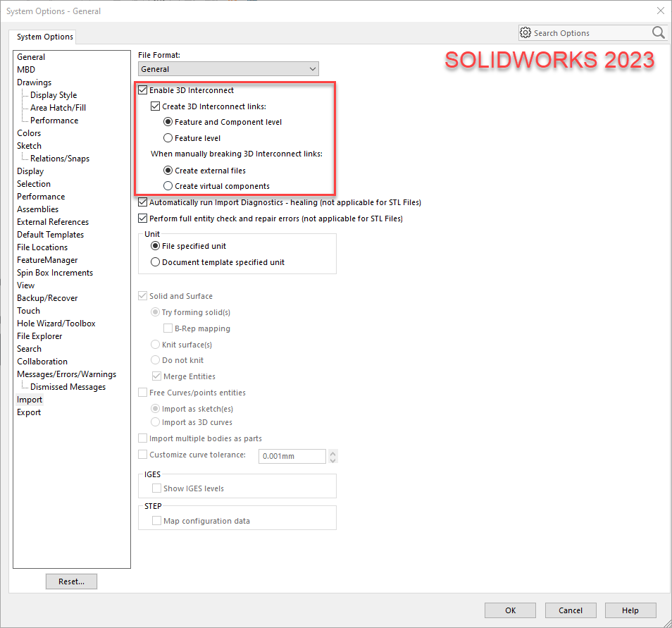Select Document template specified unit option
The image size is (672, 628).
(156, 262)
